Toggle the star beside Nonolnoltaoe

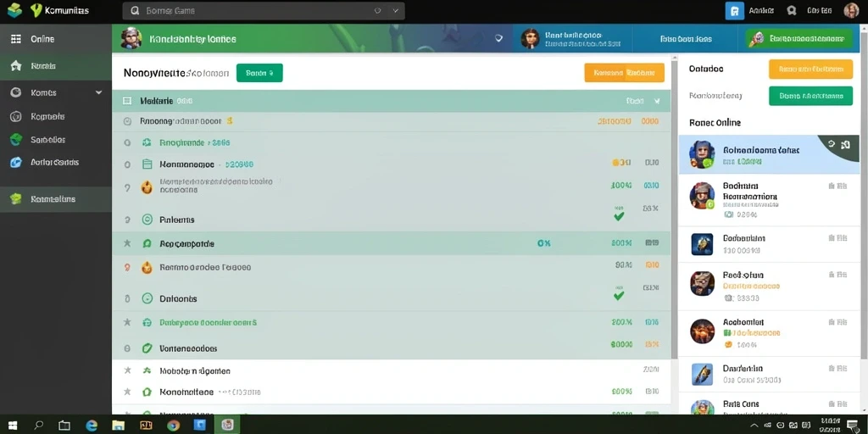[x=127, y=392]
